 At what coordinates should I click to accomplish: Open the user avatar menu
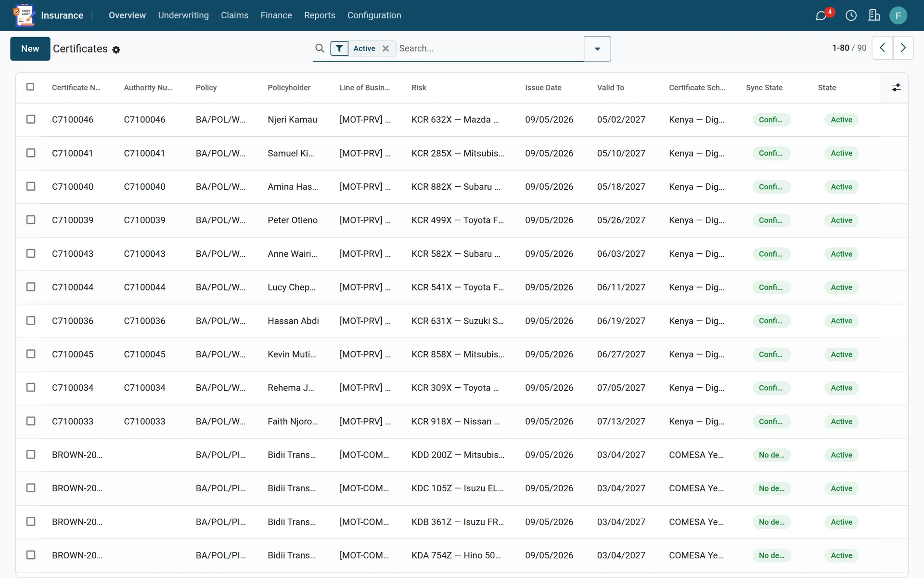coord(898,15)
